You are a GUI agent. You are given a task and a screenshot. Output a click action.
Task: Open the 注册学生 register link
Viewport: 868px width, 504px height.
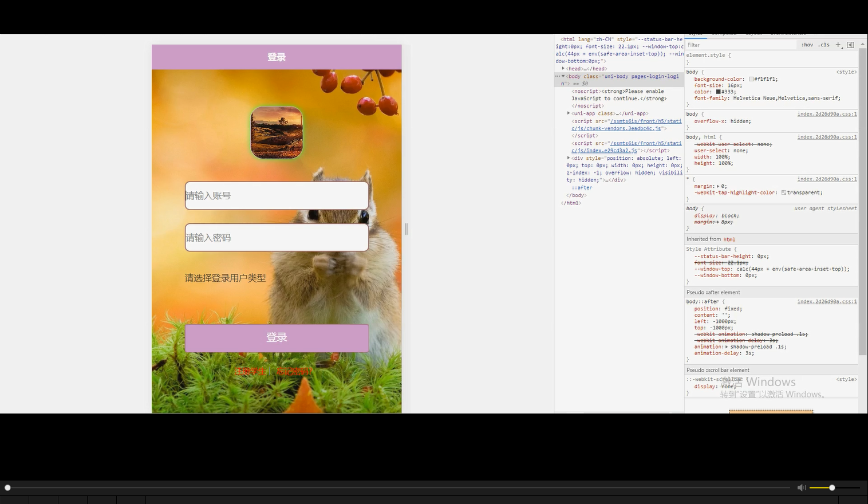coord(250,371)
